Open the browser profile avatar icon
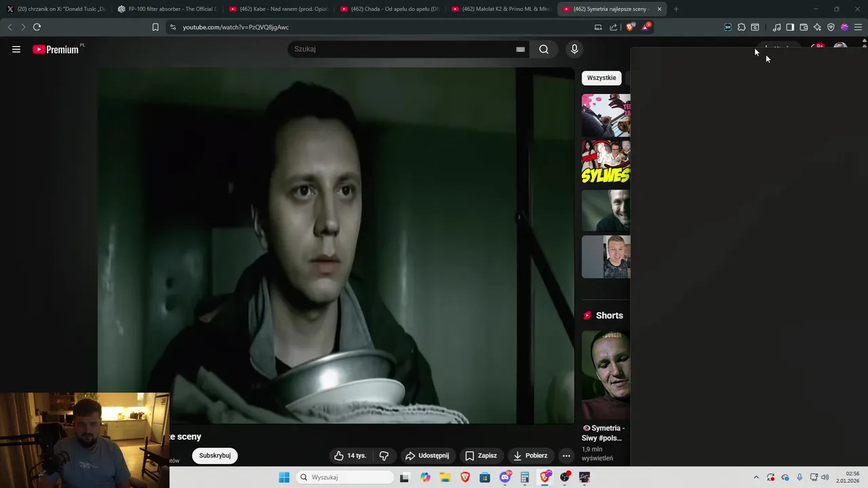This screenshot has height=488, width=868. [844, 27]
